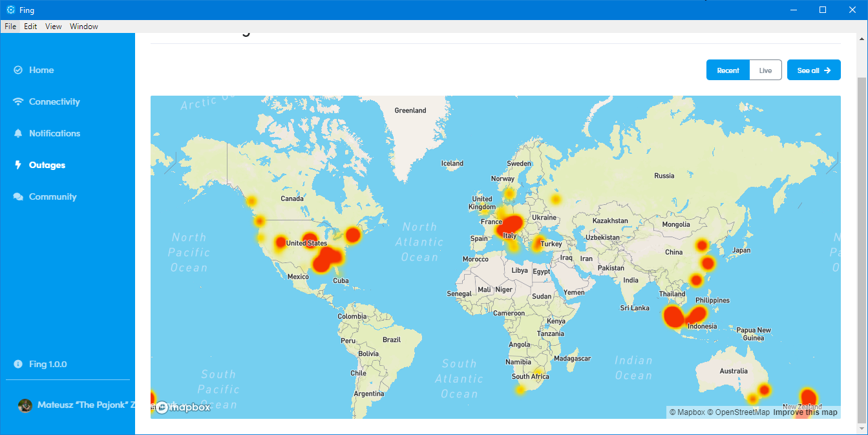Click the info icon beside Fing 1.0.0
The width and height of the screenshot is (868, 435).
18,364
